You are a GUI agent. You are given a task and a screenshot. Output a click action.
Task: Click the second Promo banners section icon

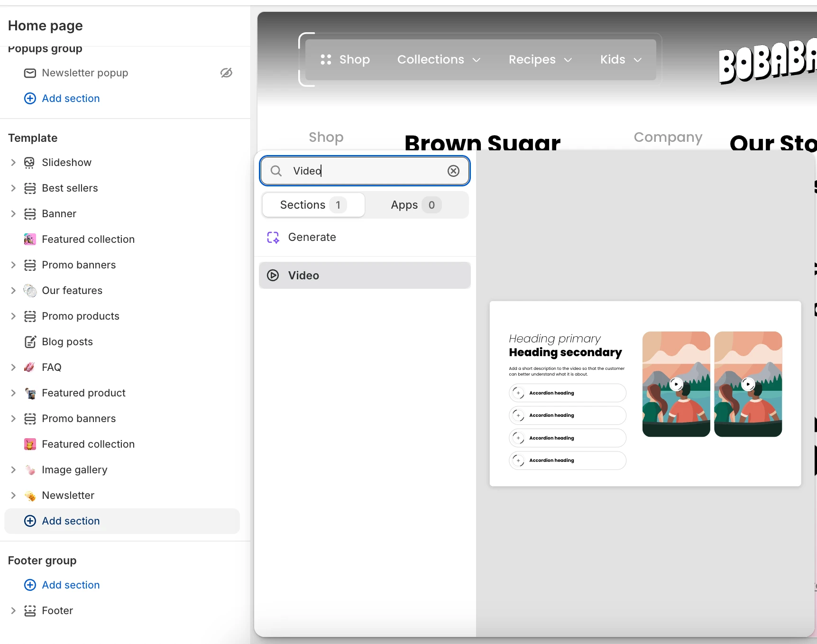(x=30, y=419)
